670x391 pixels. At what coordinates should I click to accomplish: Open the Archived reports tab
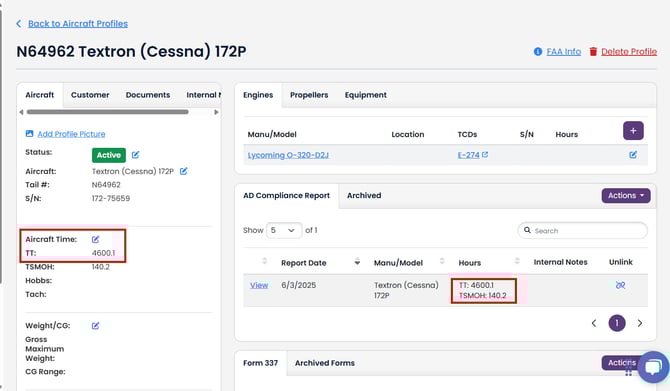(x=364, y=196)
